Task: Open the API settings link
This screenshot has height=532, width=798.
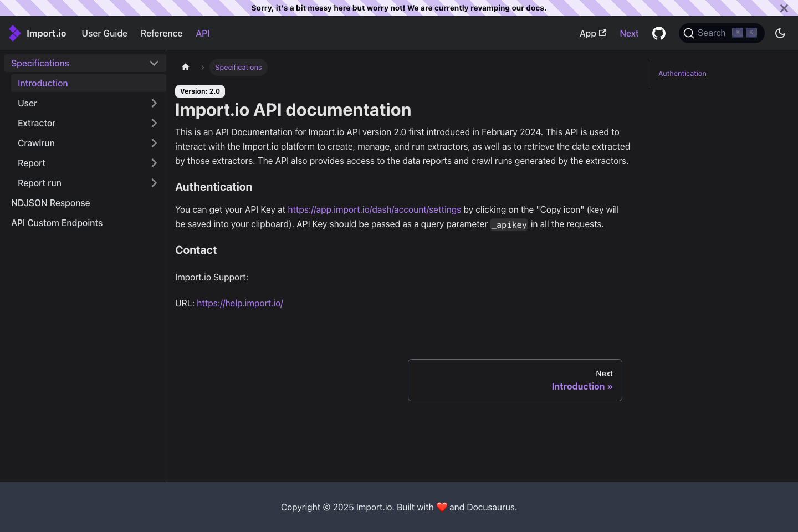Action: (374, 209)
